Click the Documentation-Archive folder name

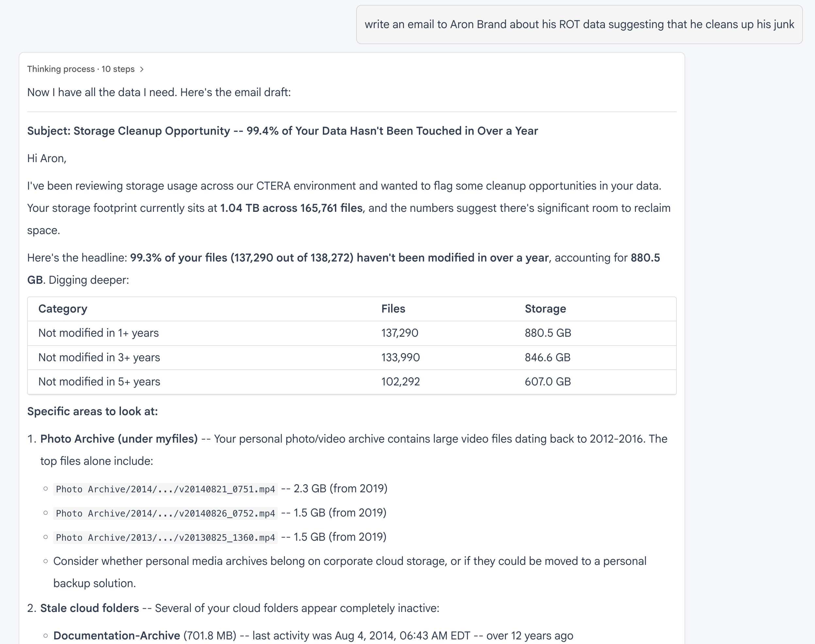[x=117, y=636]
